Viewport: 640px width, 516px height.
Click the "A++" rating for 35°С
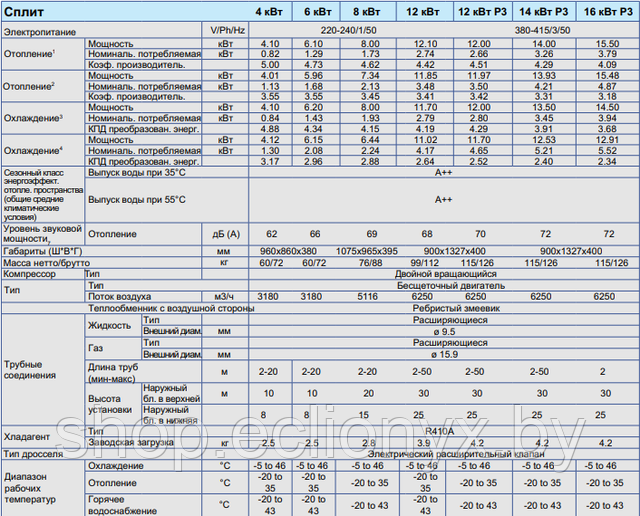(x=443, y=172)
